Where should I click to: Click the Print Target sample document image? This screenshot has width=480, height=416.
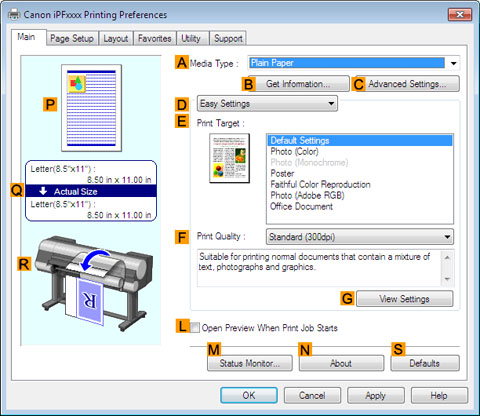(x=230, y=158)
